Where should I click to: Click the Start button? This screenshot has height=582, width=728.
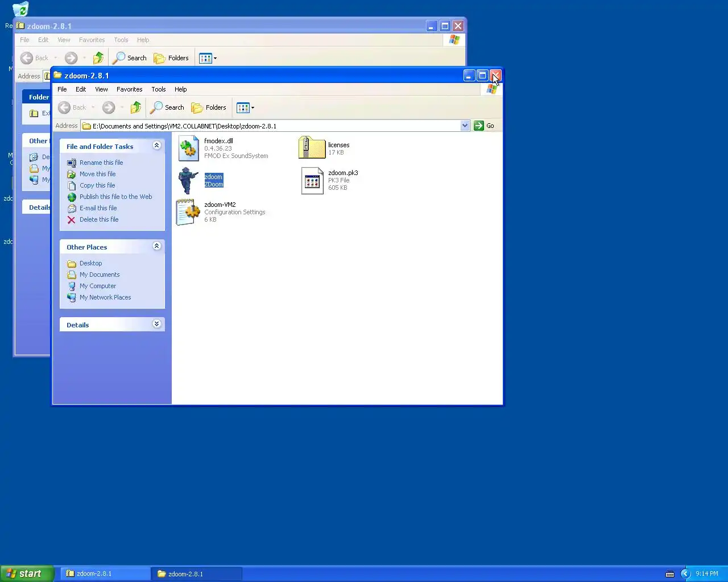point(27,573)
